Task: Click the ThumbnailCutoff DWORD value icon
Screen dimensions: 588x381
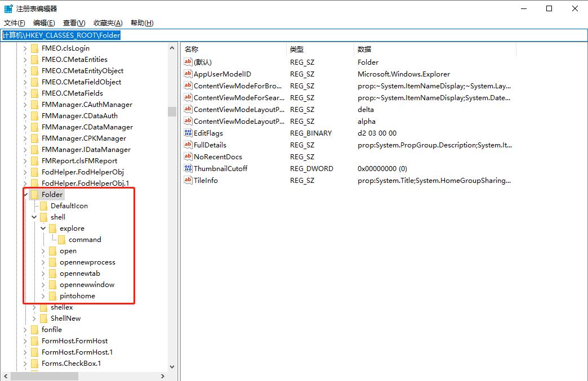Action: [188, 168]
